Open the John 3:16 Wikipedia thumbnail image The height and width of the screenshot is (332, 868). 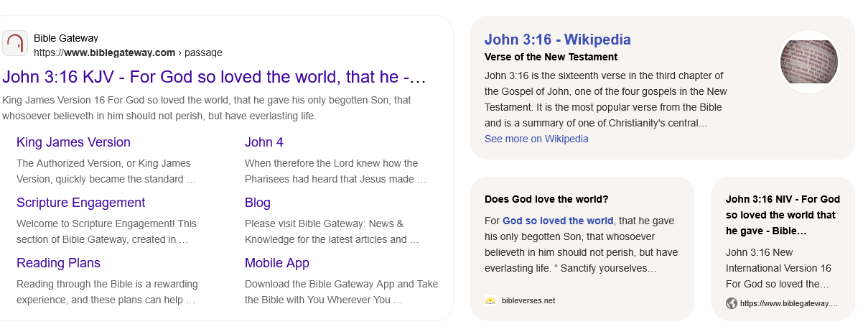[808, 62]
